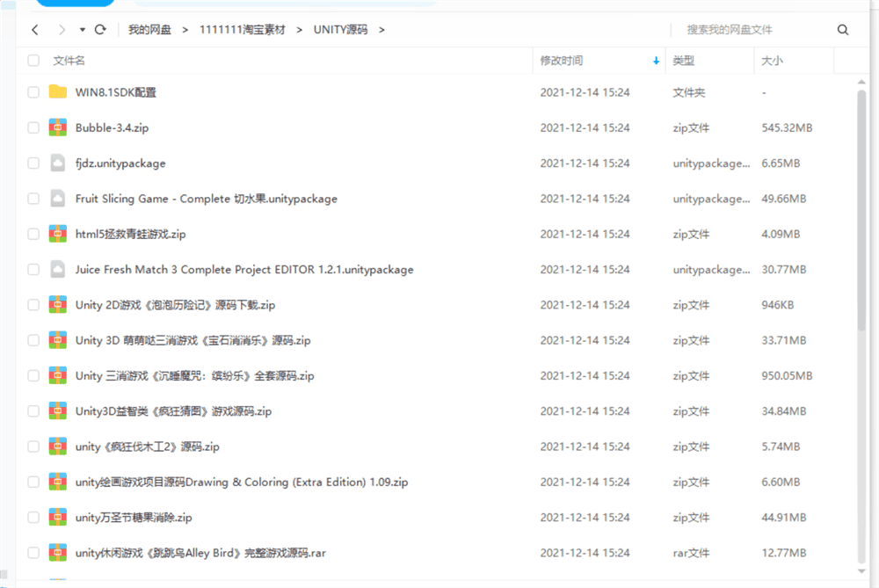
Task: Click the vertical scrollbar thumb
Action: [861, 210]
